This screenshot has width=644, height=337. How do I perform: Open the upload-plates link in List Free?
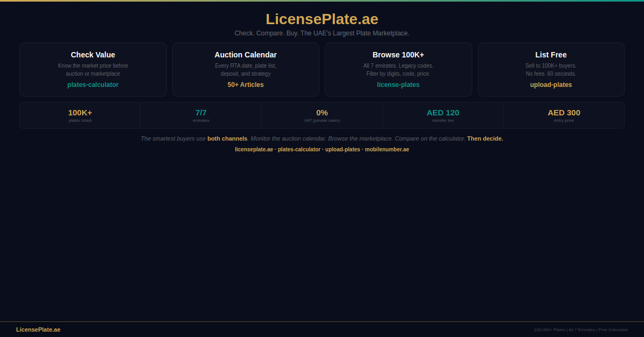click(551, 85)
